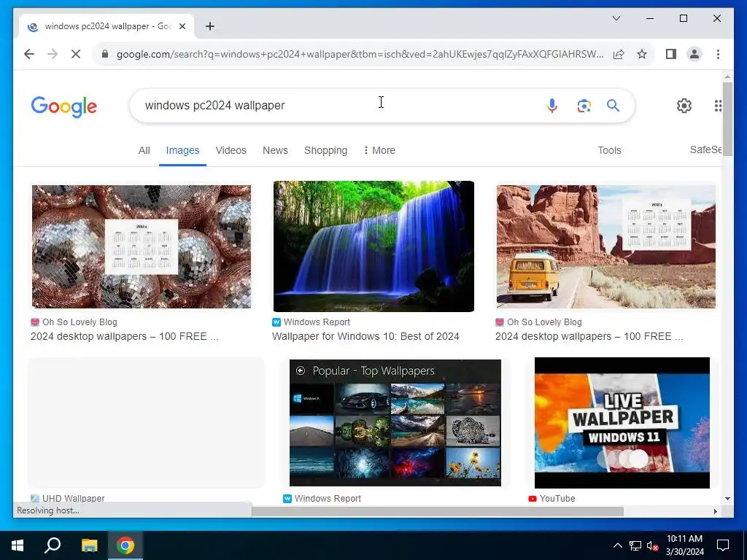Click UHD Wallpaper source label
The width and height of the screenshot is (747, 560).
pos(74,498)
